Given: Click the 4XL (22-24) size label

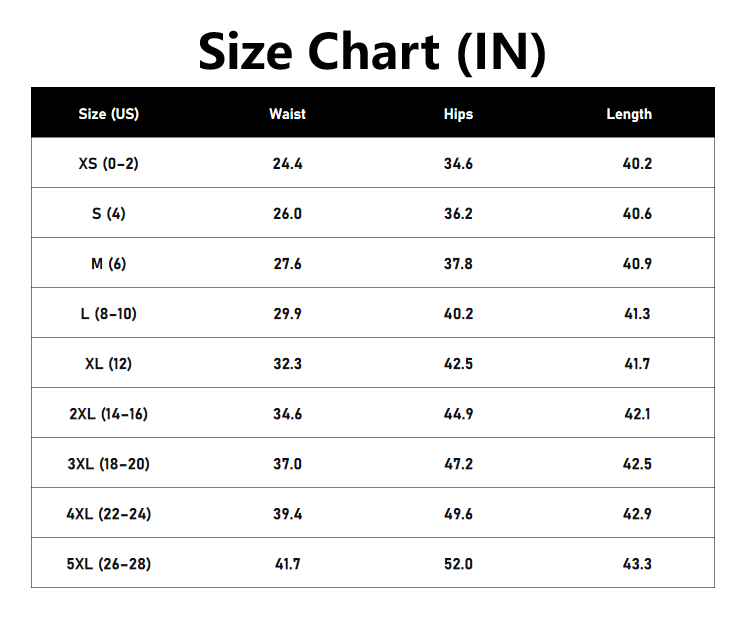Looking at the screenshot, I should pyautogui.click(x=109, y=514).
